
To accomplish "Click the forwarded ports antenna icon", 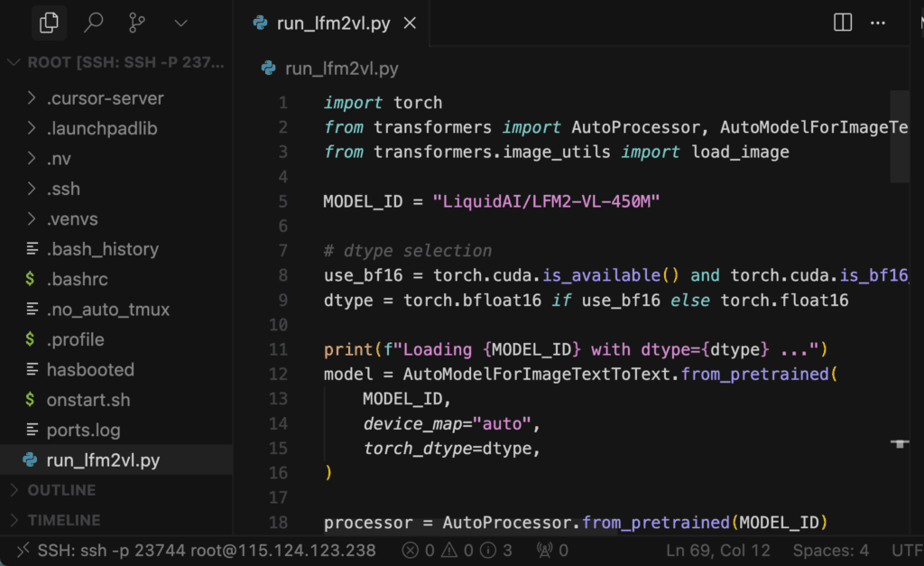I will [552, 550].
